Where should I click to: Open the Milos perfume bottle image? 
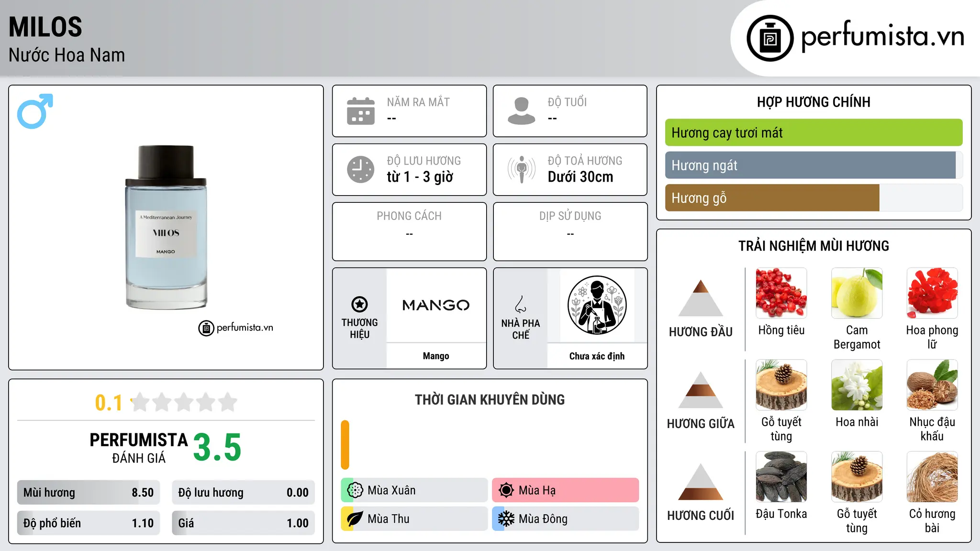[166, 227]
